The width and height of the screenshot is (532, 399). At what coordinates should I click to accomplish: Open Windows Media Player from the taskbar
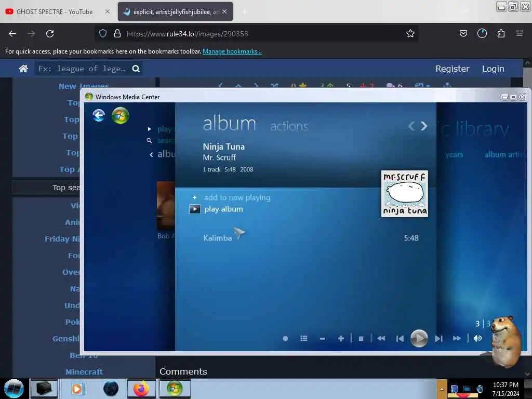77,389
